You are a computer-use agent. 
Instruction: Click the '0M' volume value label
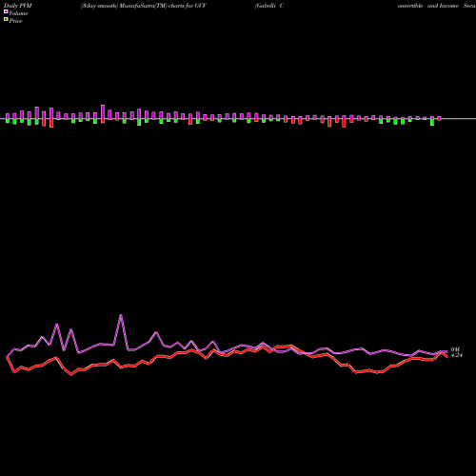point(455,349)
